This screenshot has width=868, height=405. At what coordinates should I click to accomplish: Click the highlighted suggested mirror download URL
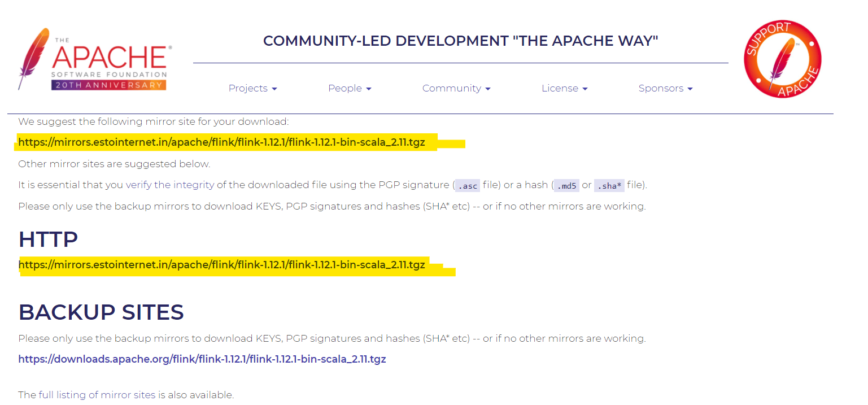click(221, 142)
